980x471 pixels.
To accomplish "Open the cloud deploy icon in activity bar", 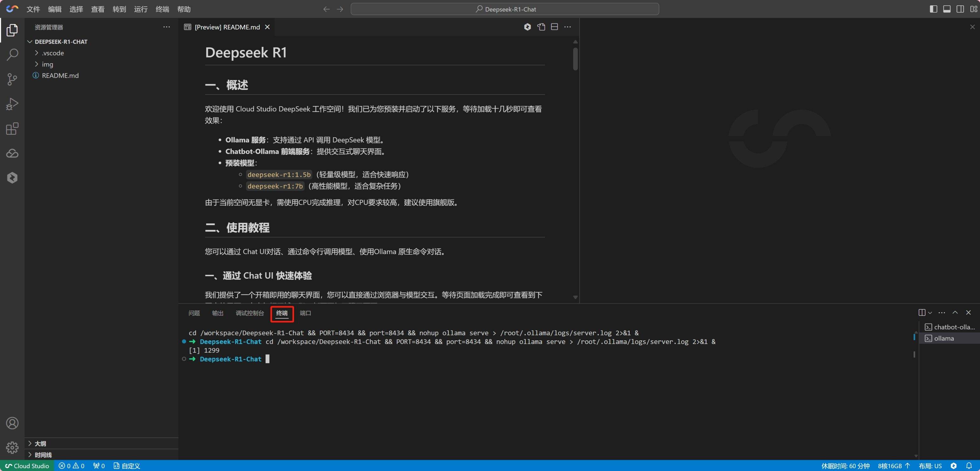I will coord(12,153).
